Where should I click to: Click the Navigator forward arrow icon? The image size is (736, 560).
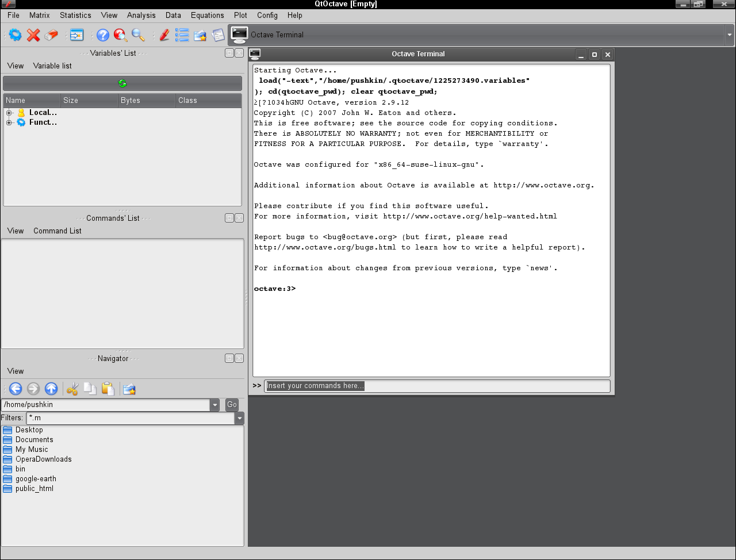point(33,389)
